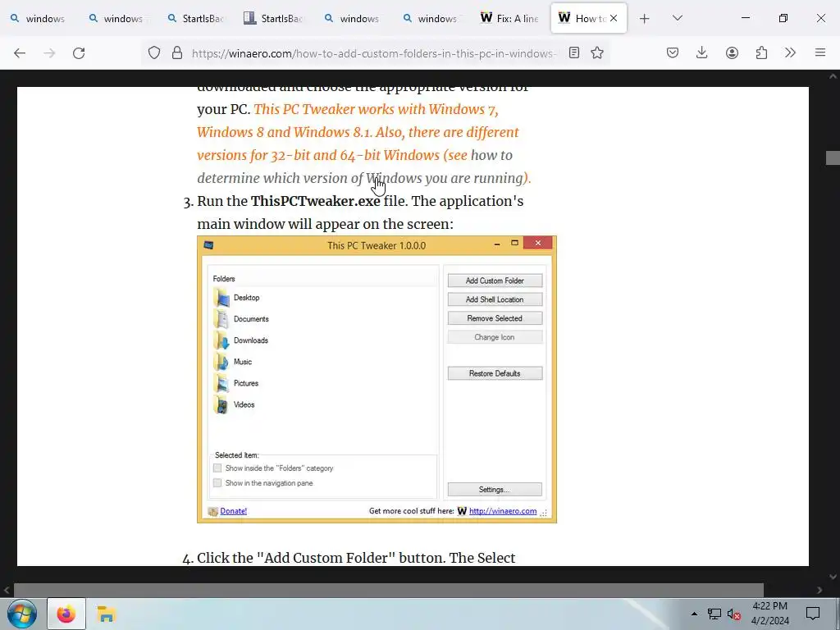The image size is (840, 630).
Task: Open the extensions puzzle-piece menu
Action: [x=761, y=52]
